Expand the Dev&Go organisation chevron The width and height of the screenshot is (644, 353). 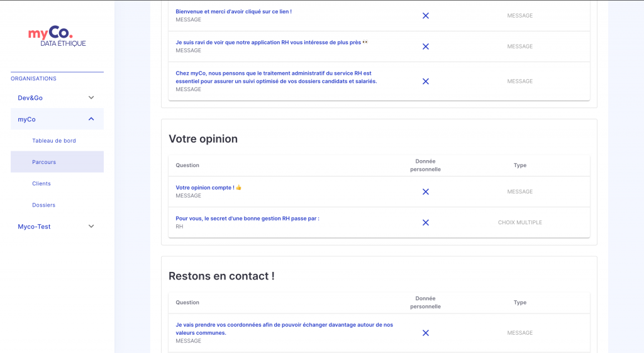click(x=91, y=97)
